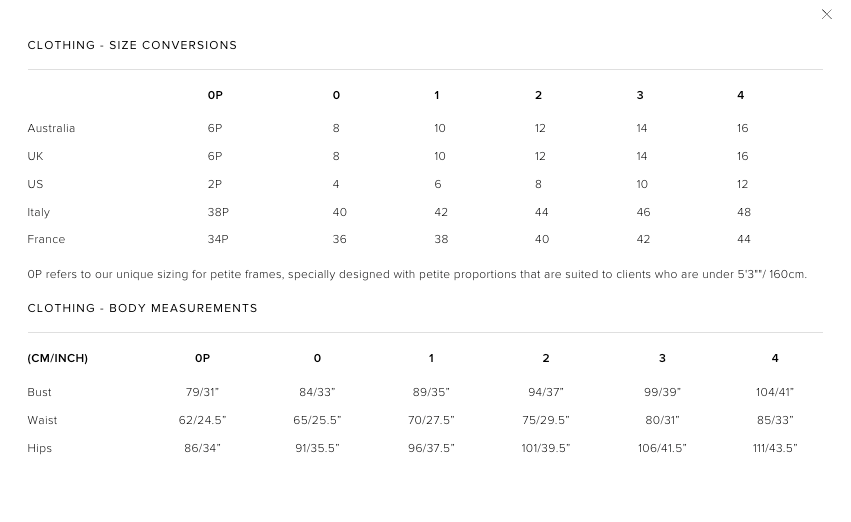The width and height of the screenshot is (851, 522).
Task: Select the Bust row label
Action: 39,392
